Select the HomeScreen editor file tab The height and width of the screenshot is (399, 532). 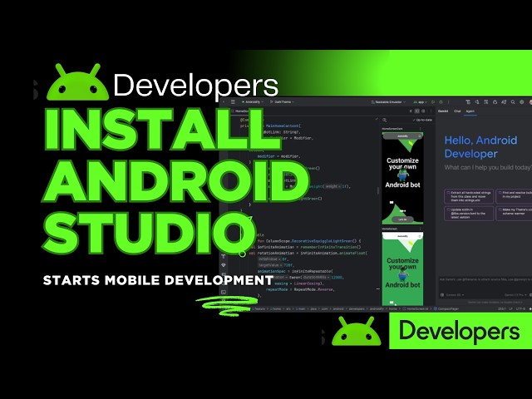(x=240, y=111)
